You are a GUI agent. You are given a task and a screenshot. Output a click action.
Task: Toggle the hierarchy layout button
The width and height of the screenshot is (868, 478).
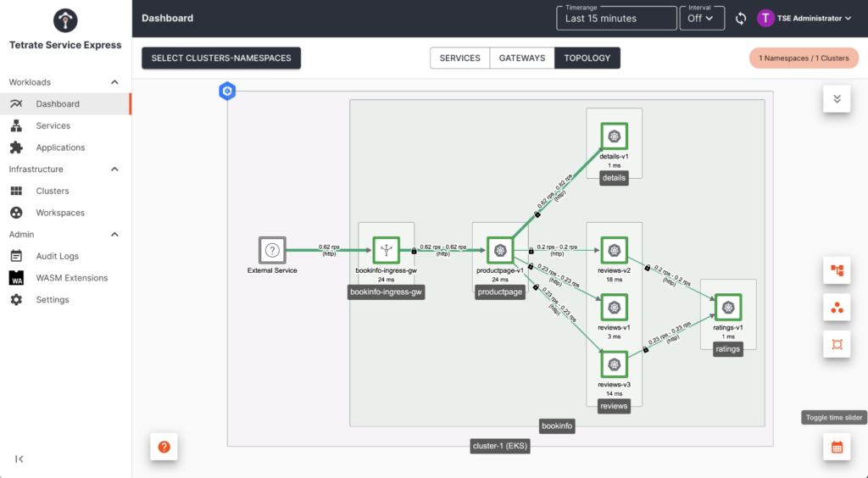click(x=837, y=270)
